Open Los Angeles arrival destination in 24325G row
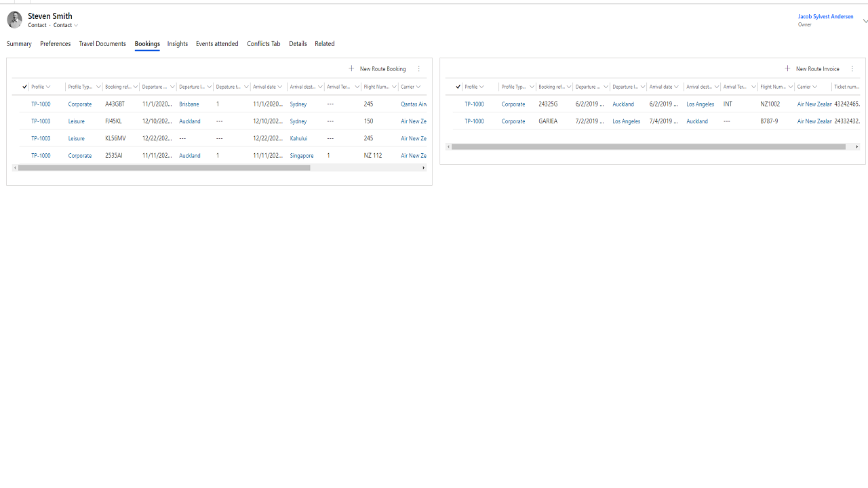868x488 pixels. pyautogui.click(x=700, y=104)
